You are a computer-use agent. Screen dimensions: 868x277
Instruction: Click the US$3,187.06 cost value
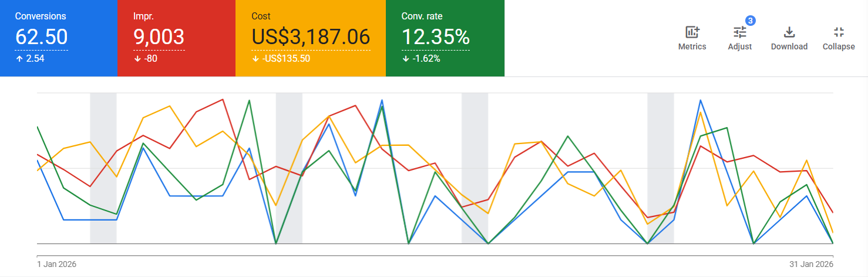tap(311, 38)
